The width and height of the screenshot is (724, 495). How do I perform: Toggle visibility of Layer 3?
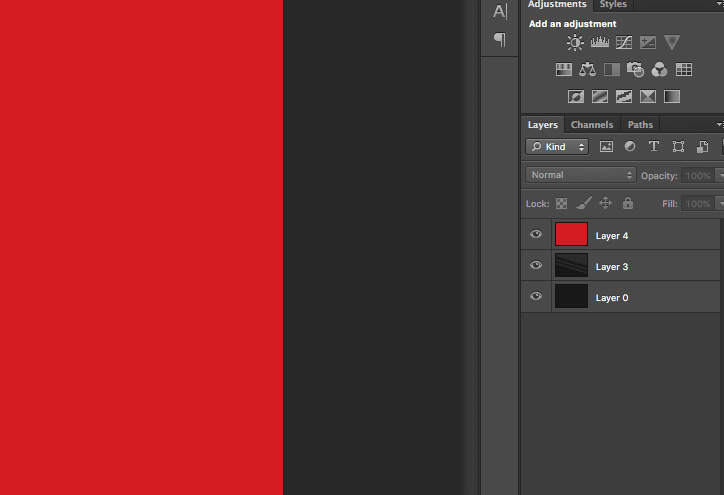[536, 266]
